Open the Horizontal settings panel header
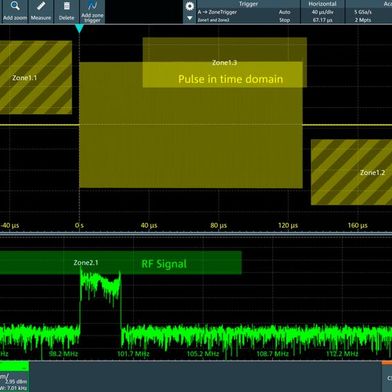This screenshot has height=392, width=392. [x=322, y=4]
